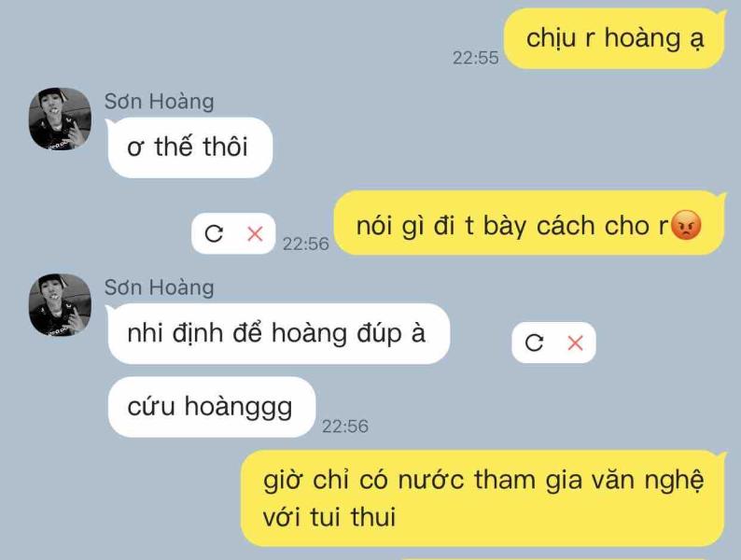741x560 pixels.
Task: Tap 22:56 timestamp beside 'cứu hoànggg'
Action: click(345, 427)
